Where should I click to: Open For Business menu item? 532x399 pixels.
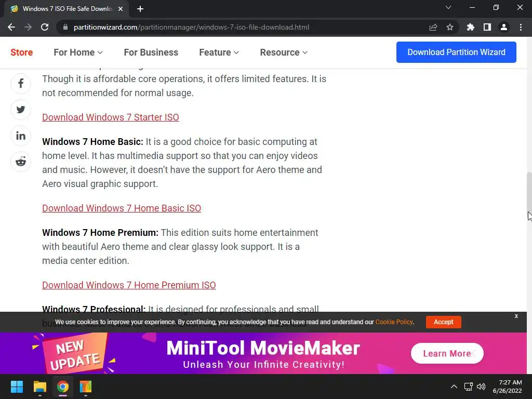[151, 52]
